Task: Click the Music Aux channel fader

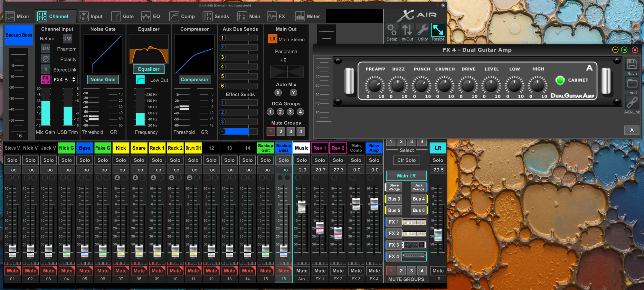Action: (x=302, y=207)
